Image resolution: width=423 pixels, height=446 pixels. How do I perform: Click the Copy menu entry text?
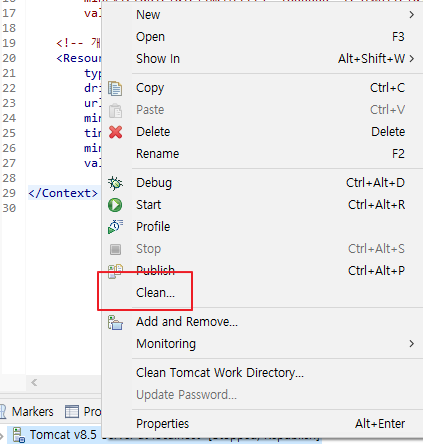pyautogui.click(x=150, y=88)
